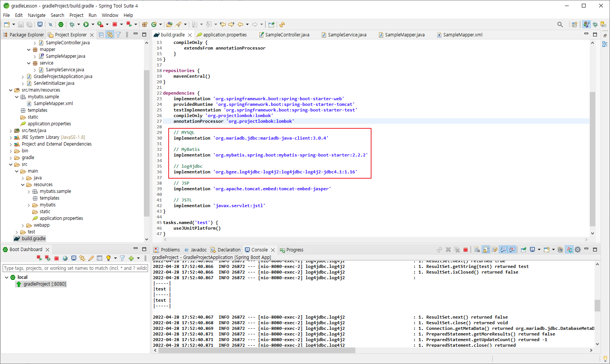Click Start/Restart icon in Boot Dashboard
This screenshot has height=364, width=610.
tap(39, 258)
